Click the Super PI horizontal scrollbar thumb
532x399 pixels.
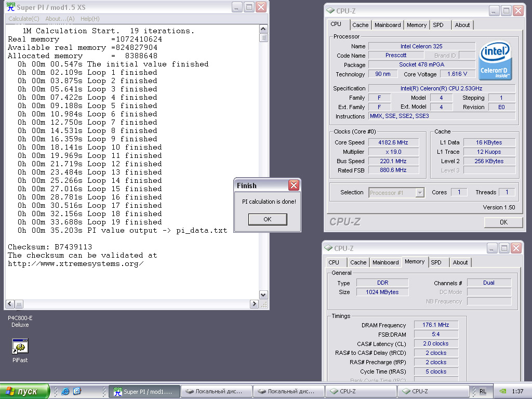tap(19, 304)
